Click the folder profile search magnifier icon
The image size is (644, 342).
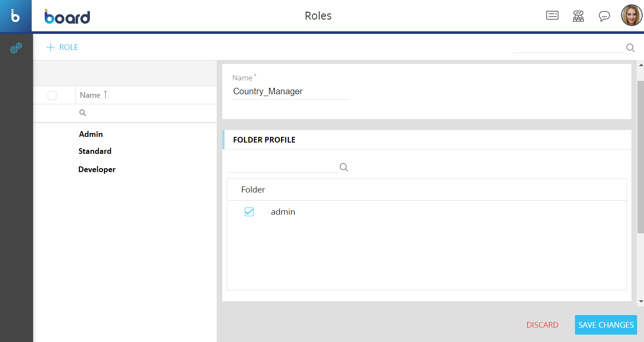coord(344,167)
